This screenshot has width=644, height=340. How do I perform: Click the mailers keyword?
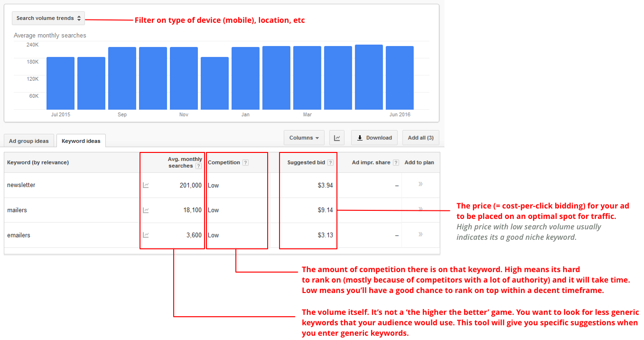17,210
